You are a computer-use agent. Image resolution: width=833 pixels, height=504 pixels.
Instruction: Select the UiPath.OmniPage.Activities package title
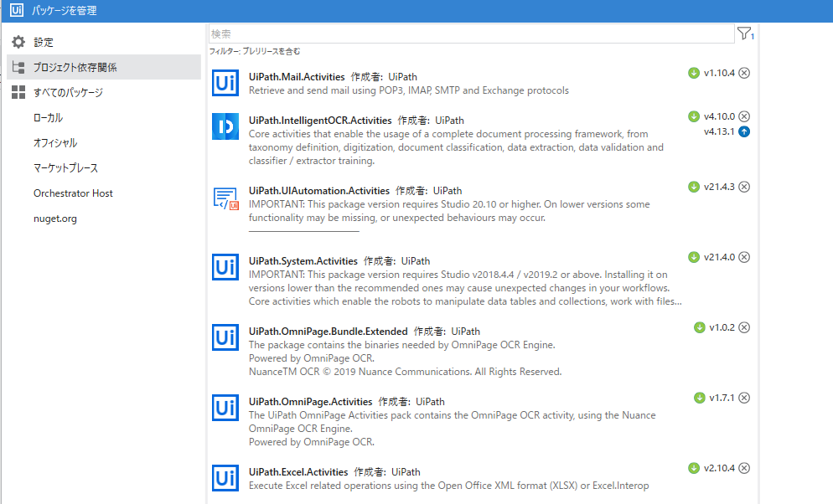point(310,402)
